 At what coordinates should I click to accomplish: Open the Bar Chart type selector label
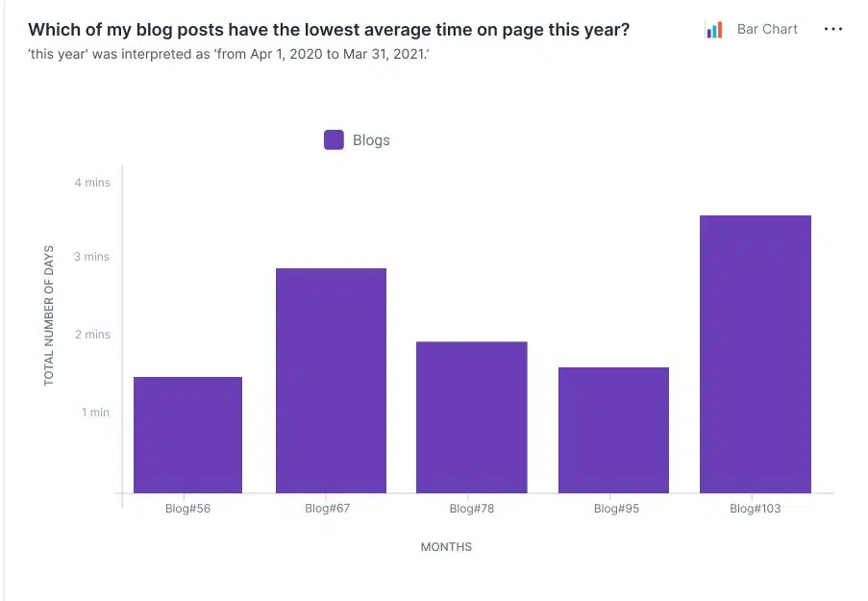coord(767,30)
